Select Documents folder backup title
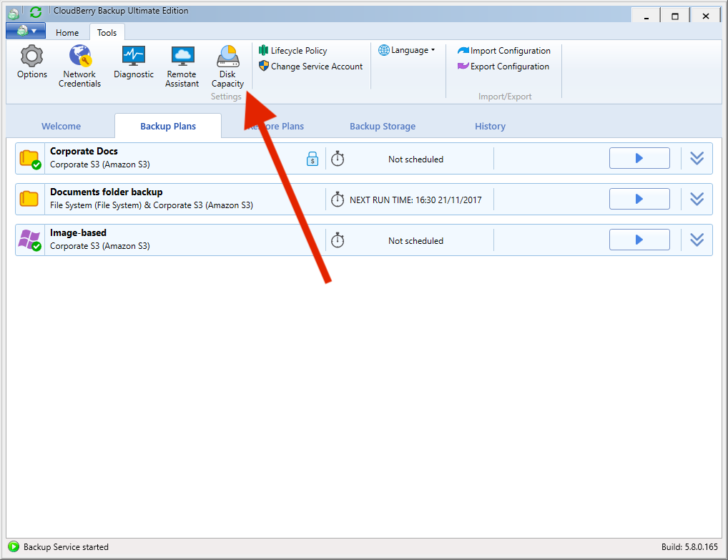728x560 pixels. click(x=107, y=192)
